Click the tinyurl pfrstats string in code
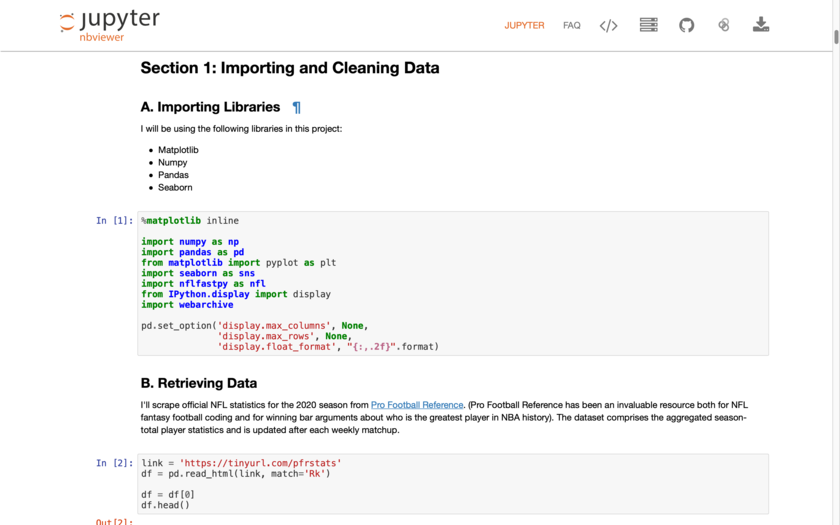This screenshot has width=840, height=525. tap(260, 463)
